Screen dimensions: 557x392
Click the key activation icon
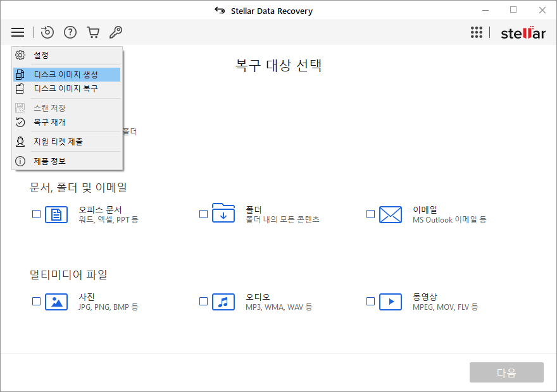click(116, 32)
